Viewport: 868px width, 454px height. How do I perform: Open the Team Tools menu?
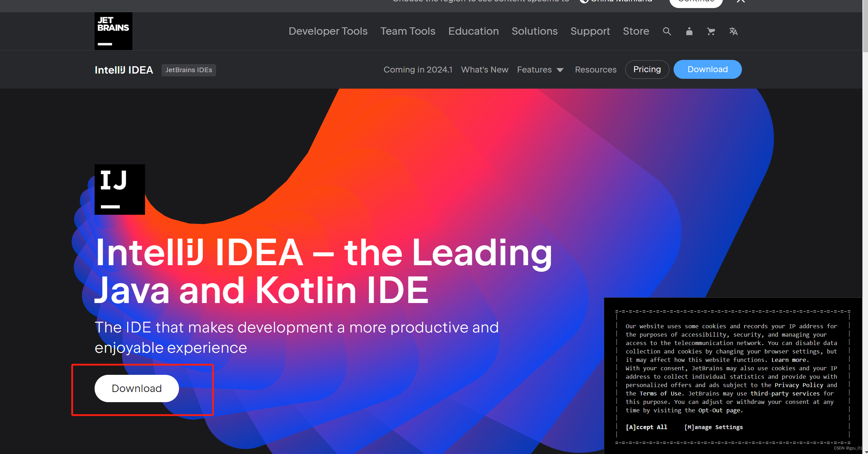(408, 31)
